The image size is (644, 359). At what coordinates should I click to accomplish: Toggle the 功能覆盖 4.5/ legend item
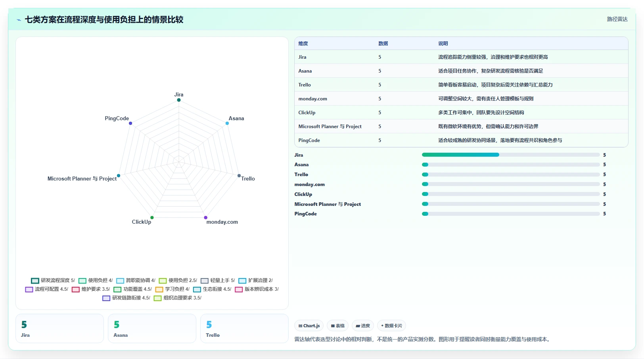(x=133, y=289)
